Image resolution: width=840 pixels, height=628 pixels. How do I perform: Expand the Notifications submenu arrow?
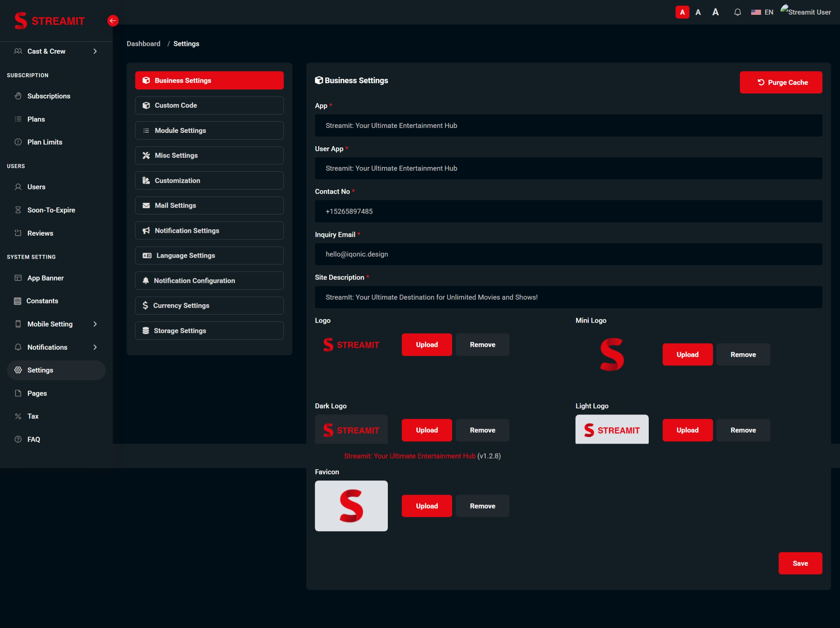95,347
